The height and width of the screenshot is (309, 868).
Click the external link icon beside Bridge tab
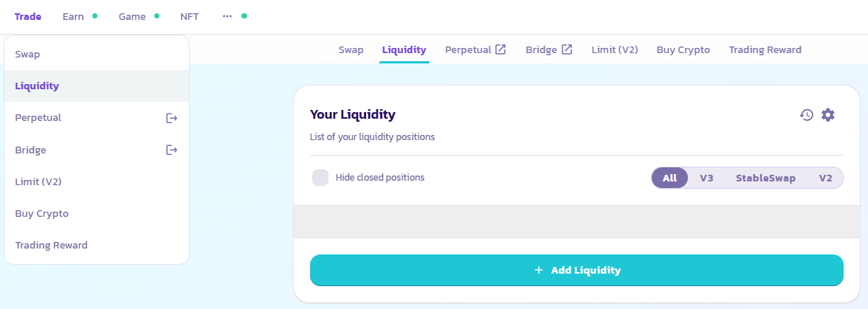(x=567, y=49)
